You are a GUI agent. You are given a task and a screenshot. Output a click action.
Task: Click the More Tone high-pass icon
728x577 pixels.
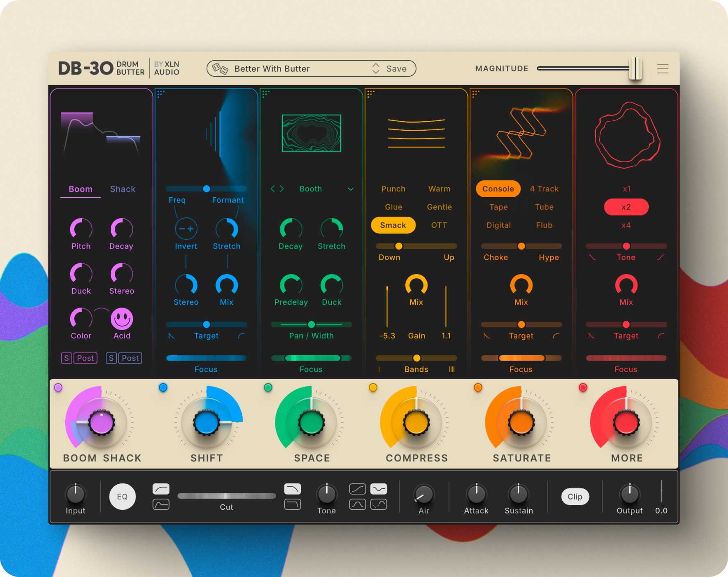[x=660, y=257]
